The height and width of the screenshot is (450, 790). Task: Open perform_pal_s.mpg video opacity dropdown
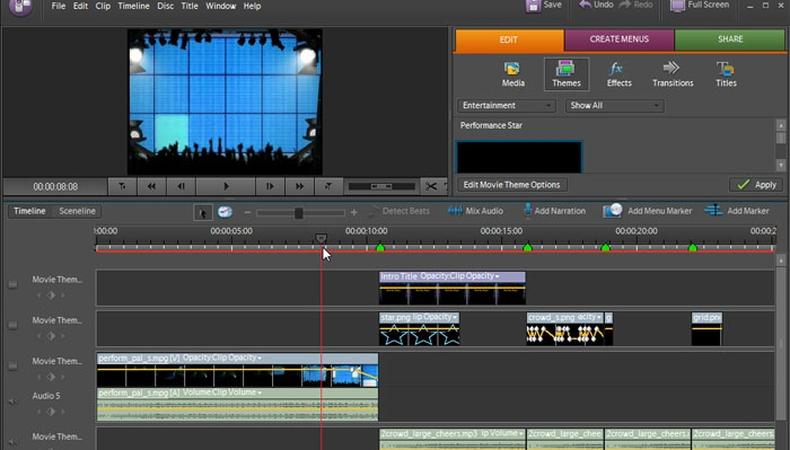point(259,358)
